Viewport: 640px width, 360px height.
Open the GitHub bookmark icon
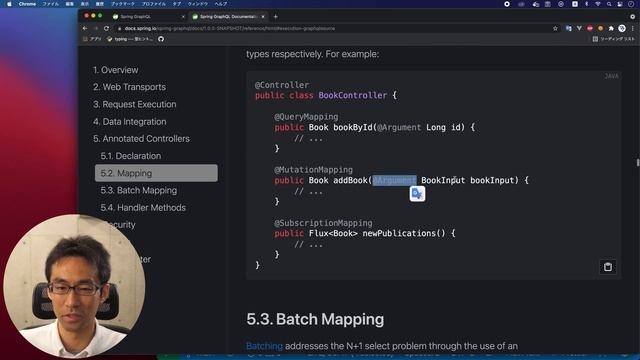[161, 39]
